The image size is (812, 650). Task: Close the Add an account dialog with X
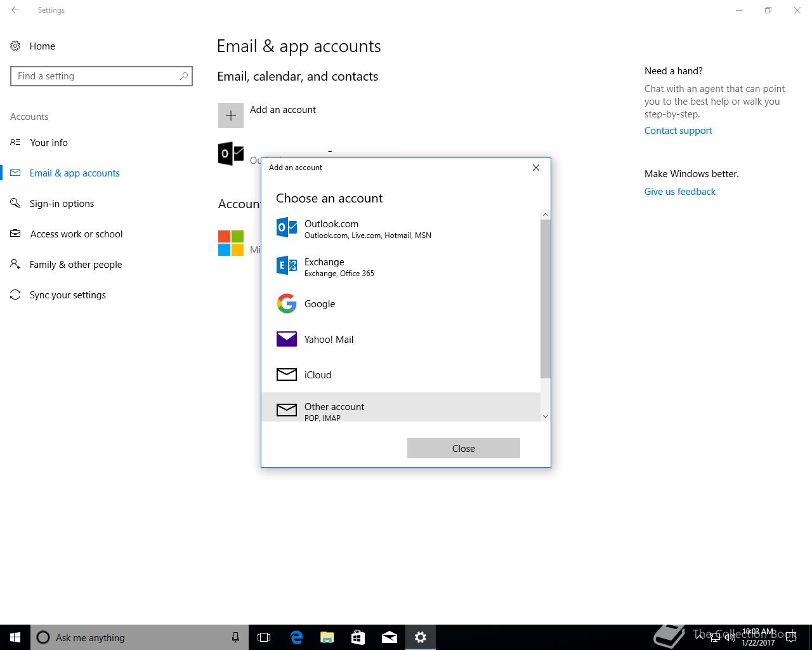point(536,168)
